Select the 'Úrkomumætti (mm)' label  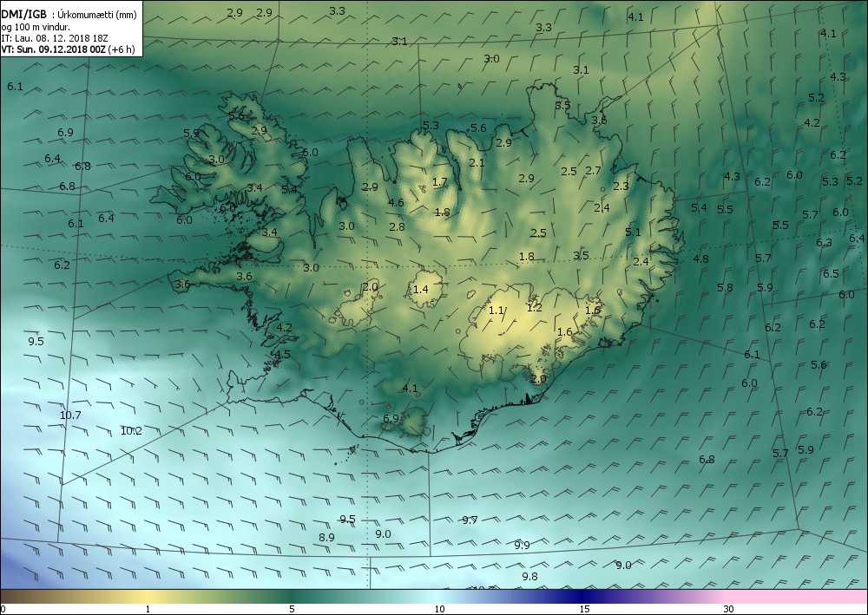point(97,16)
